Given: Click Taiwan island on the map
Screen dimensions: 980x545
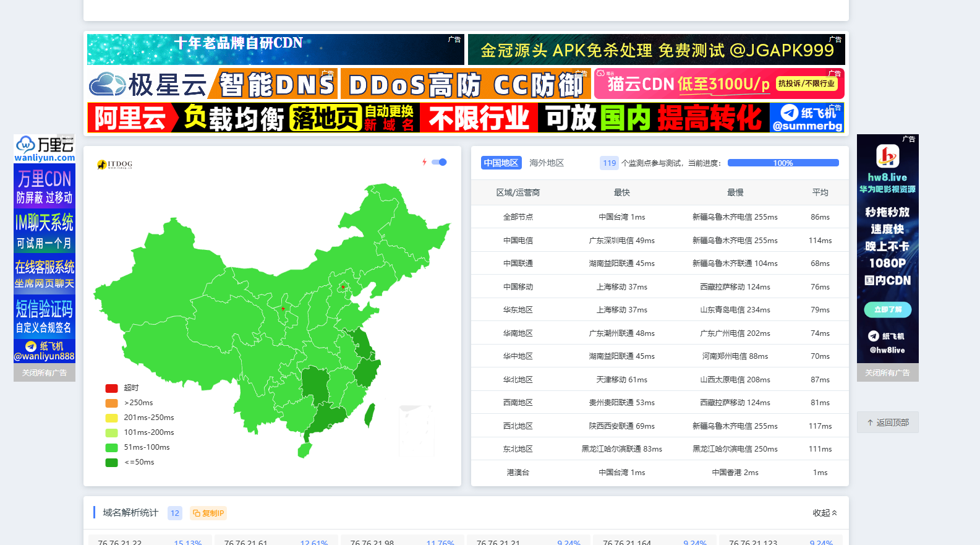Looking at the screenshot, I should click(370, 415).
